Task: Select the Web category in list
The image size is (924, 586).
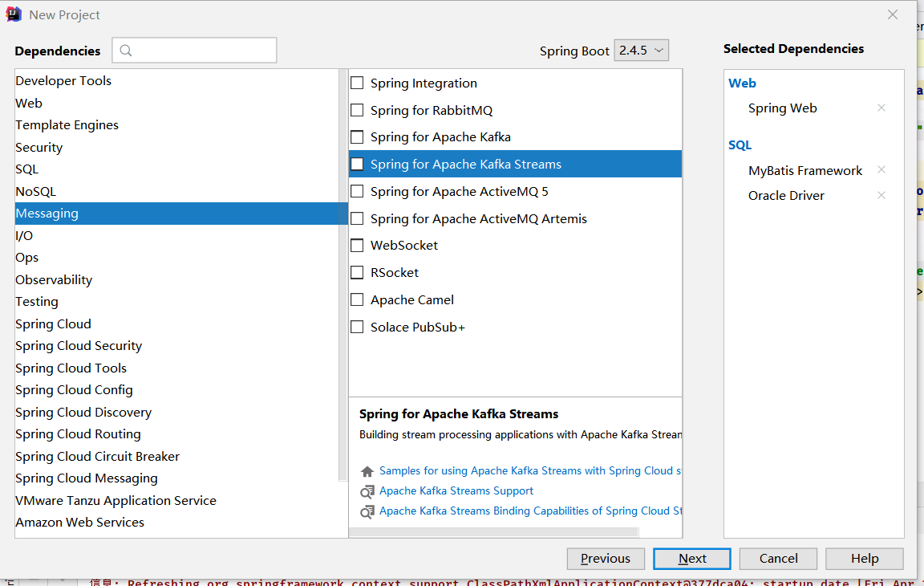Action: coord(176,104)
